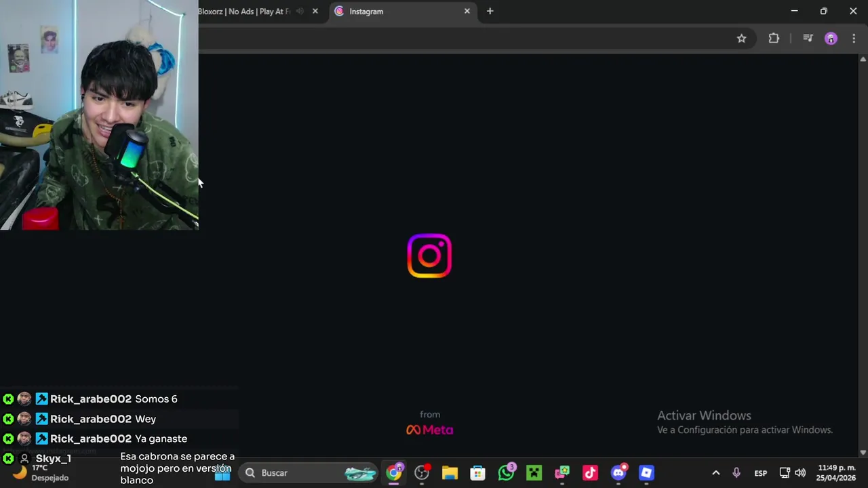Open the network icon in system tray
The width and height of the screenshot is (868, 488).
[x=785, y=473]
